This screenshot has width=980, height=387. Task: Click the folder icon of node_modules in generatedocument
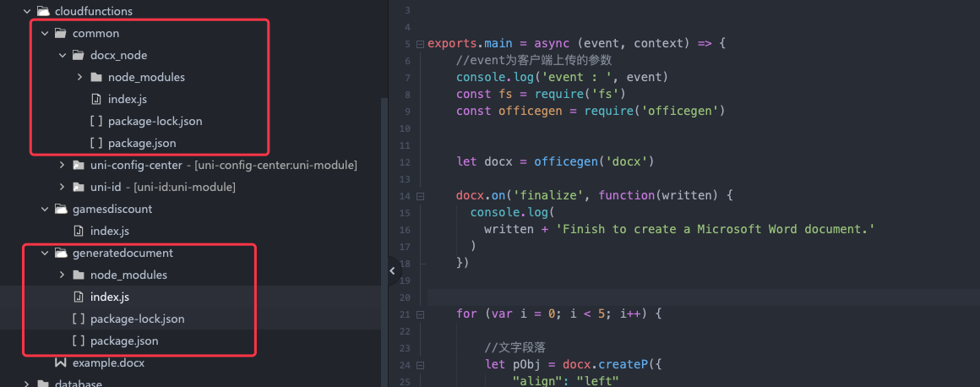pyautogui.click(x=78, y=275)
